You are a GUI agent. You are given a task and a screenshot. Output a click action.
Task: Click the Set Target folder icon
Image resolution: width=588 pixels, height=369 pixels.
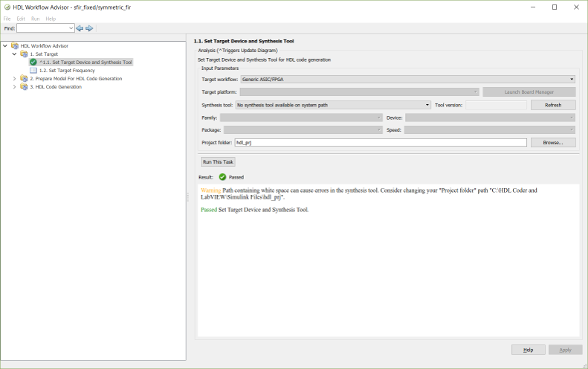pyautogui.click(x=25, y=54)
